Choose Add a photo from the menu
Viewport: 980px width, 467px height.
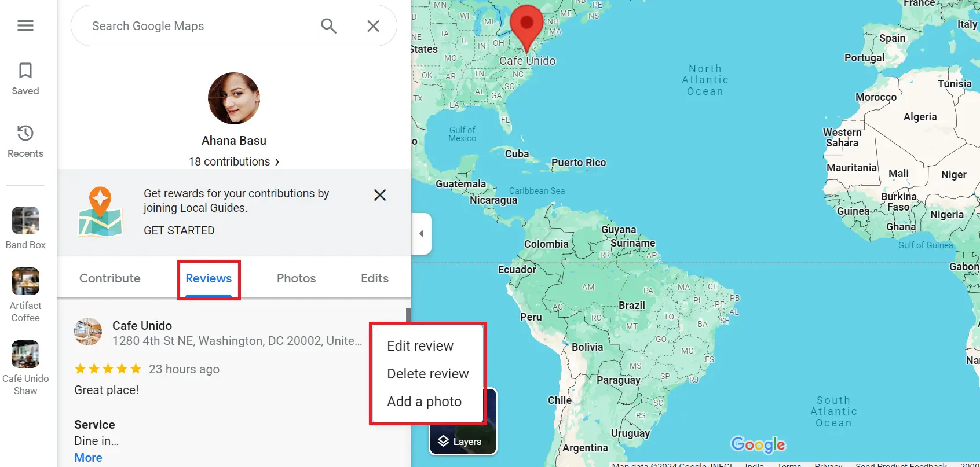(x=425, y=402)
